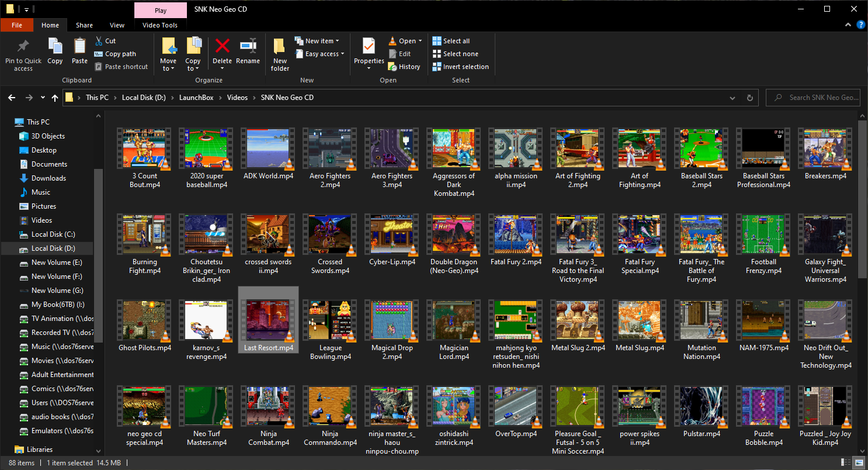Open Music folder in navigation pane

40,192
